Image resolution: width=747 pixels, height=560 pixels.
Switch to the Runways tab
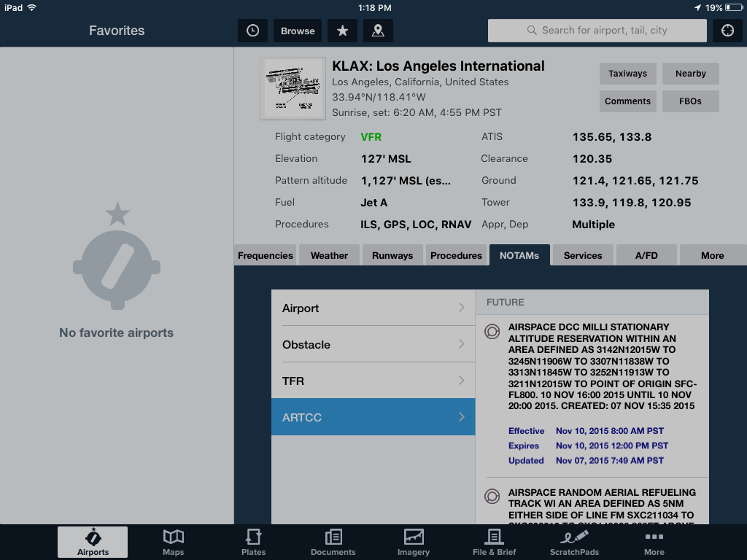392,255
